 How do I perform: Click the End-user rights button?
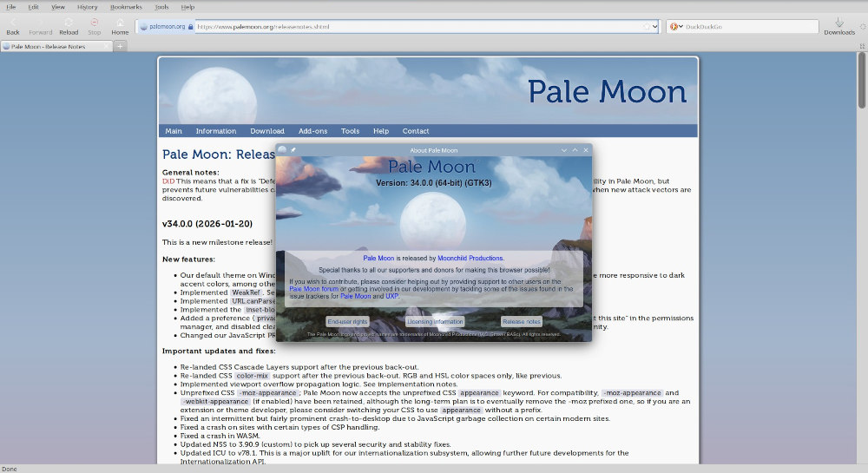(348, 321)
